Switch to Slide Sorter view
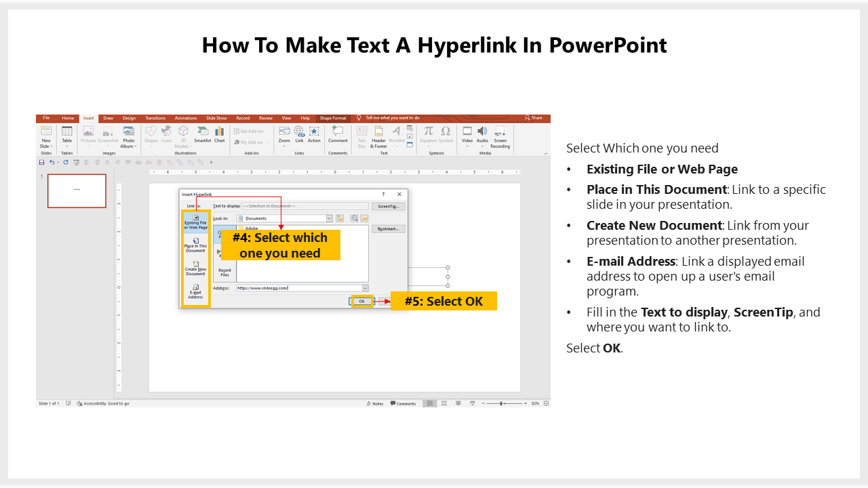 [443, 403]
